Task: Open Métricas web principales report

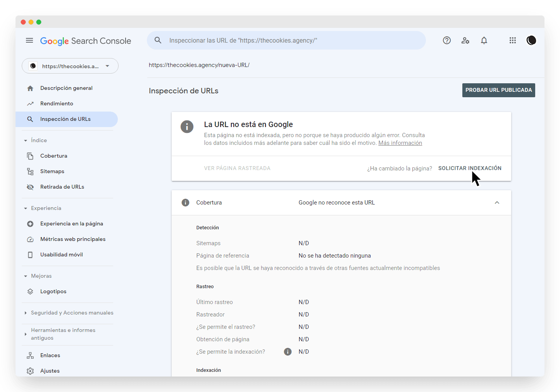Action: click(x=67, y=239)
